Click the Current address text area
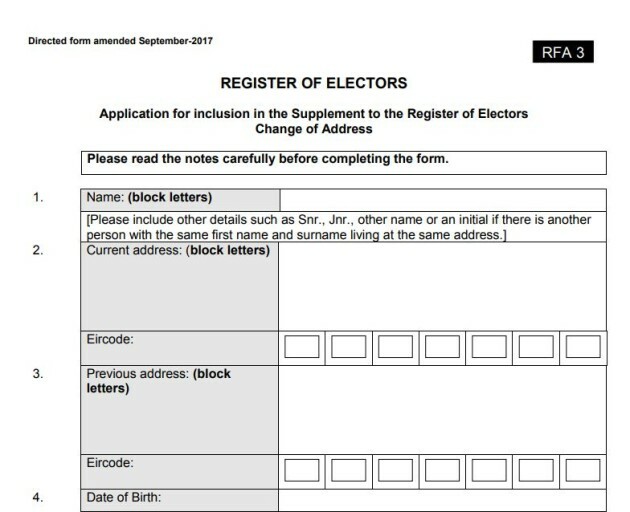 (442, 285)
